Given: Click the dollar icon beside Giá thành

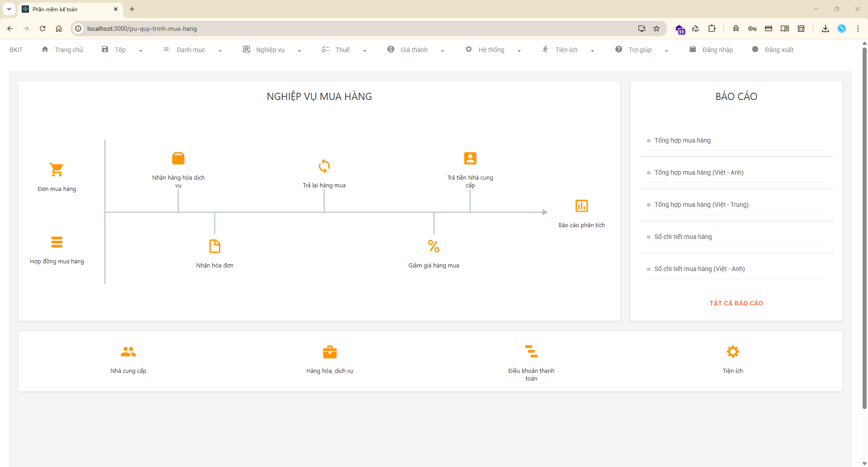Looking at the screenshot, I should (x=391, y=49).
